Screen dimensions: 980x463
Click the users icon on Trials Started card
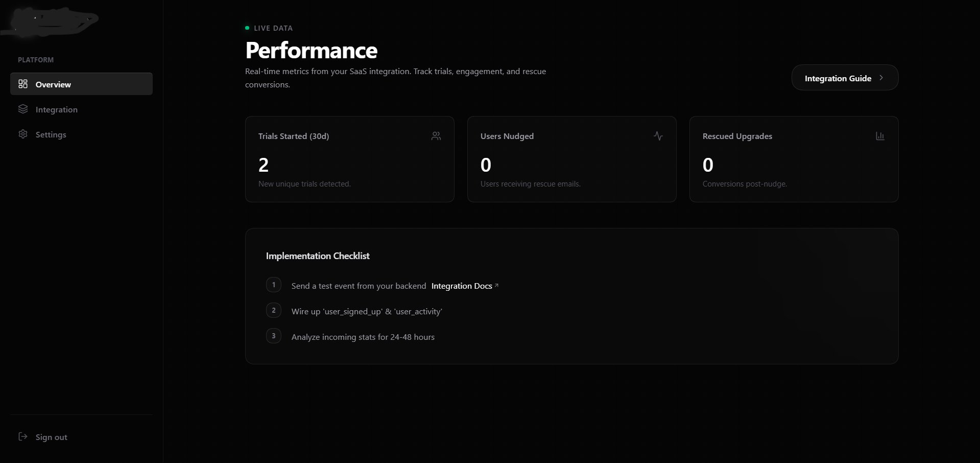(436, 136)
